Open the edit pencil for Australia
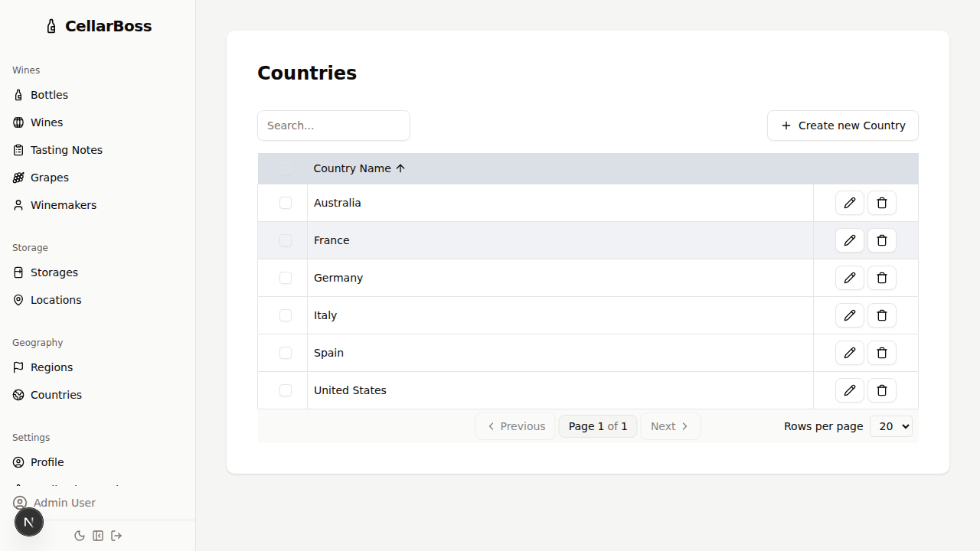 (x=850, y=203)
